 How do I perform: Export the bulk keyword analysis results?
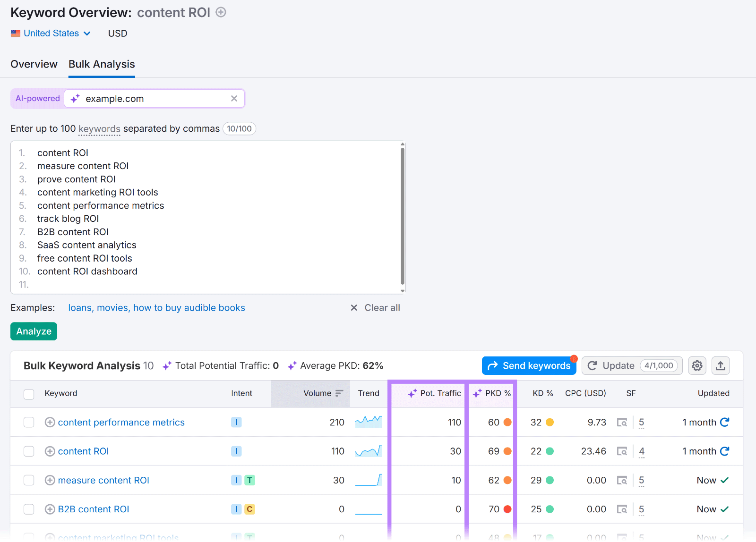click(x=720, y=365)
